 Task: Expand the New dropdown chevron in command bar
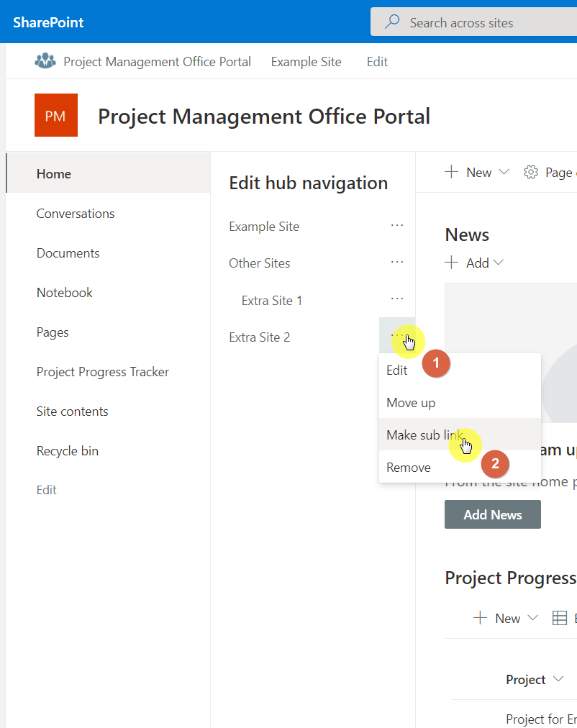504,172
